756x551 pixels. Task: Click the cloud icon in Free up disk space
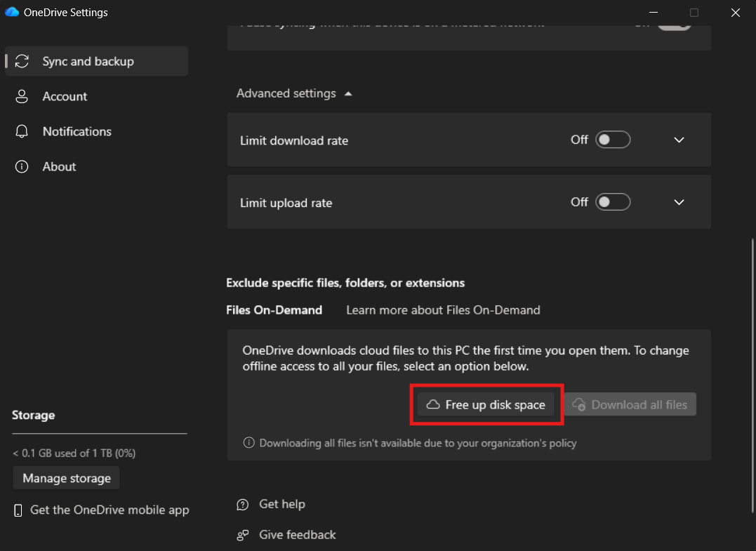tap(433, 404)
